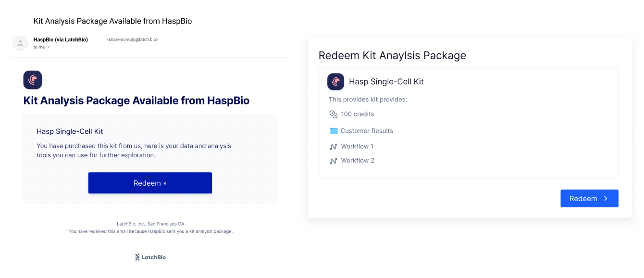Click the Hasp Single-Cell Kit card title
Screen dimensions: 644x278
[386, 82]
